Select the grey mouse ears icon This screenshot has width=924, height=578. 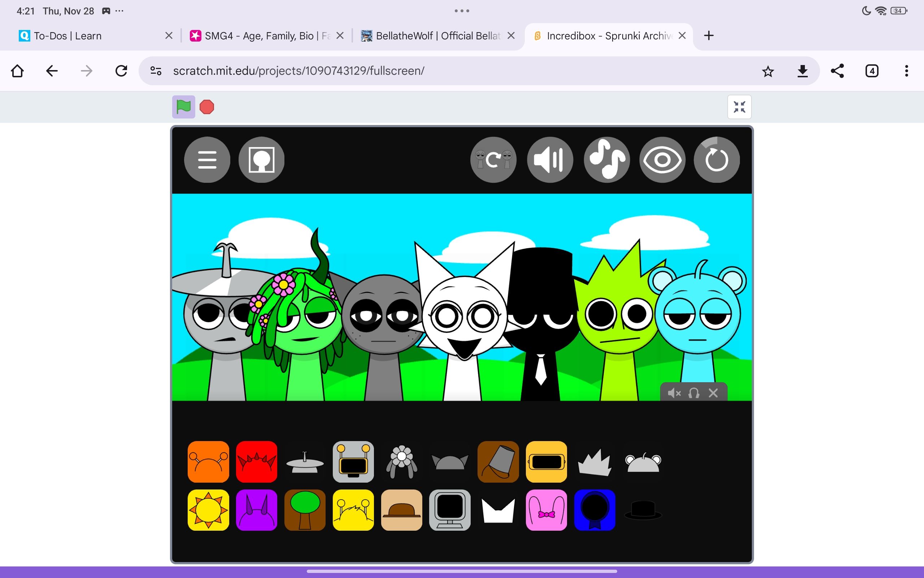[643, 462]
